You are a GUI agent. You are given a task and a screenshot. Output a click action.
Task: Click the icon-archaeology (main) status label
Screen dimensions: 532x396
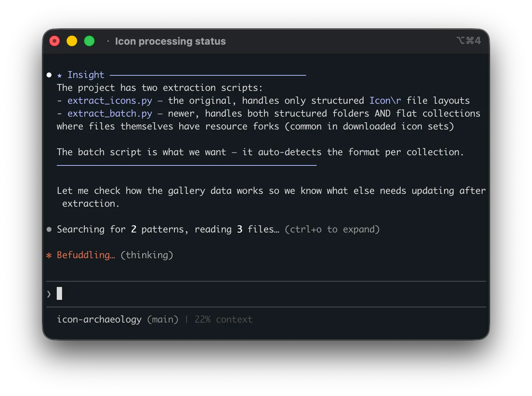pos(117,320)
